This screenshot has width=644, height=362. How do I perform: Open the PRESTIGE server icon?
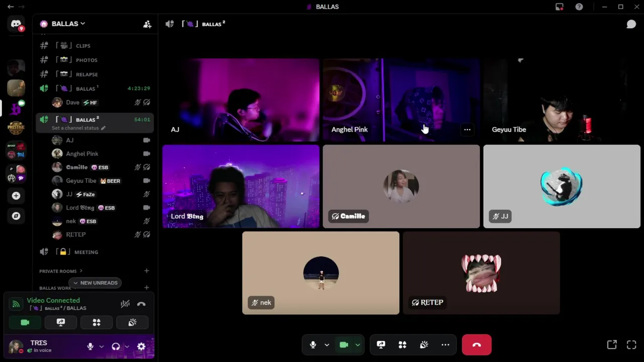[x=16, y=128]
